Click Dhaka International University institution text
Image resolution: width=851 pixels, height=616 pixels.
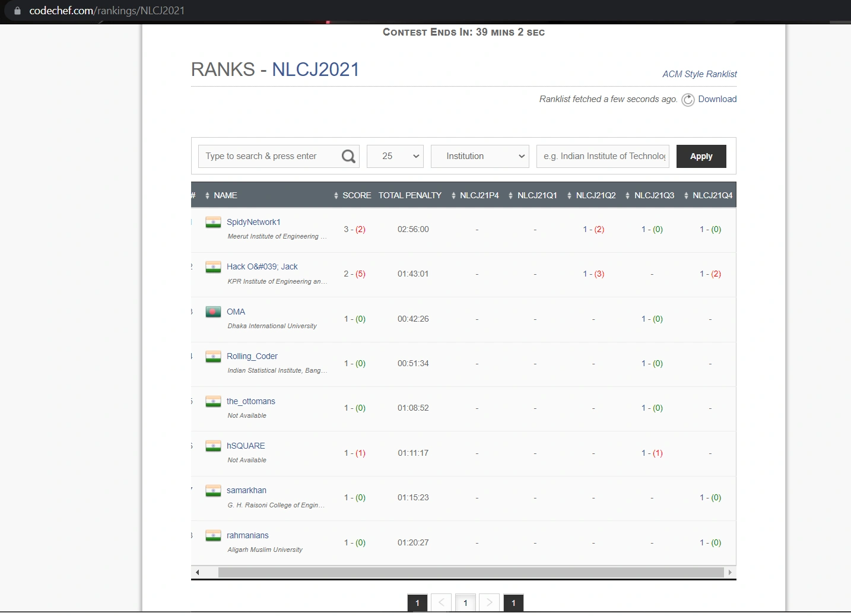pos(272,326)
